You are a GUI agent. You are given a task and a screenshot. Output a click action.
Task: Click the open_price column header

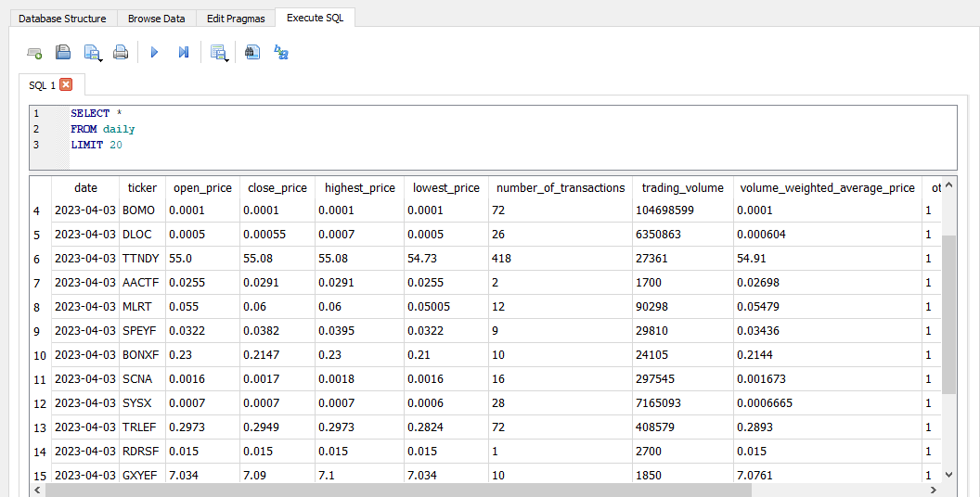(x=202, y=187)
